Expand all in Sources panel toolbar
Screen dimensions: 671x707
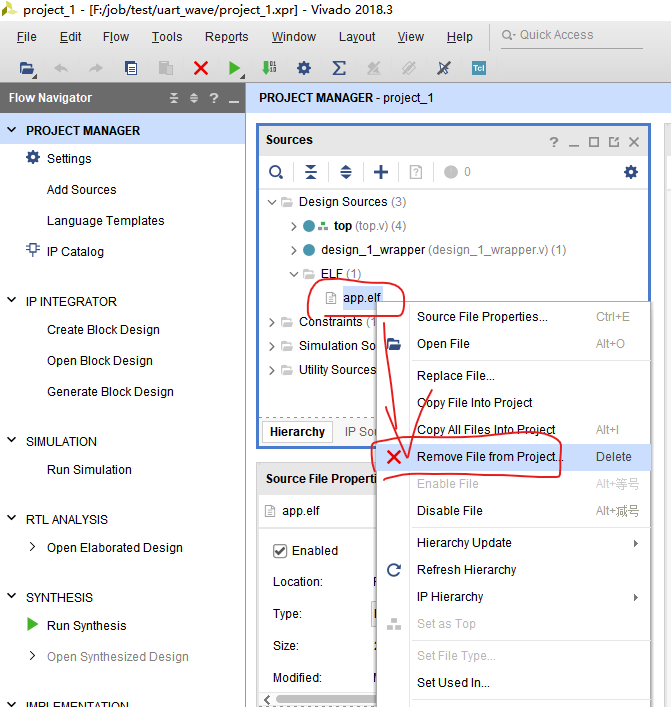click(346, 172)
